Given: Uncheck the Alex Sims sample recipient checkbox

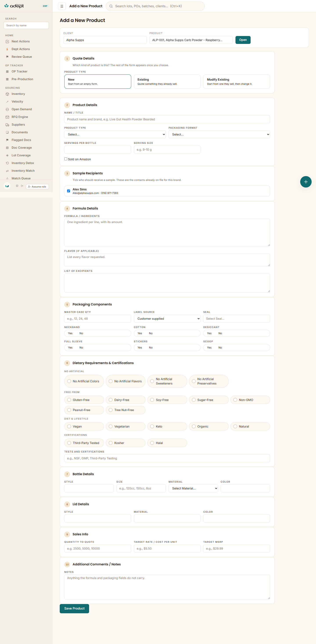Looking at the screenshot, I should [x=69, y=191].
